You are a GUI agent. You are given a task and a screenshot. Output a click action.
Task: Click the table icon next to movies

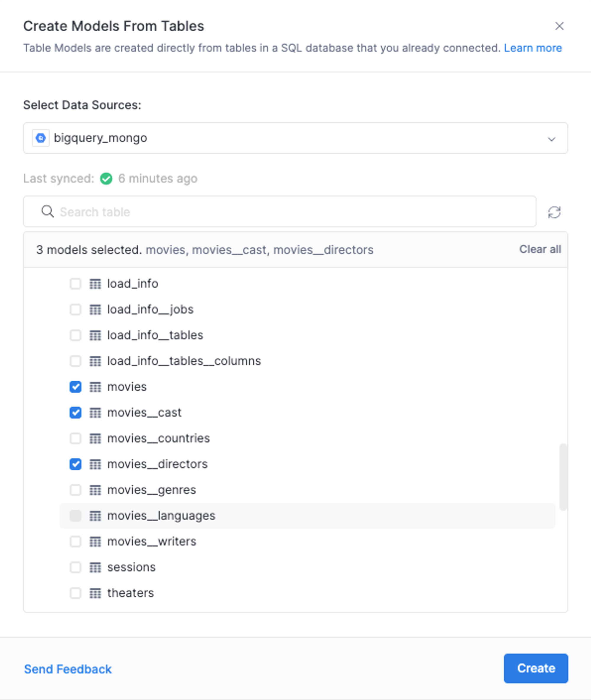pos(95,387)
